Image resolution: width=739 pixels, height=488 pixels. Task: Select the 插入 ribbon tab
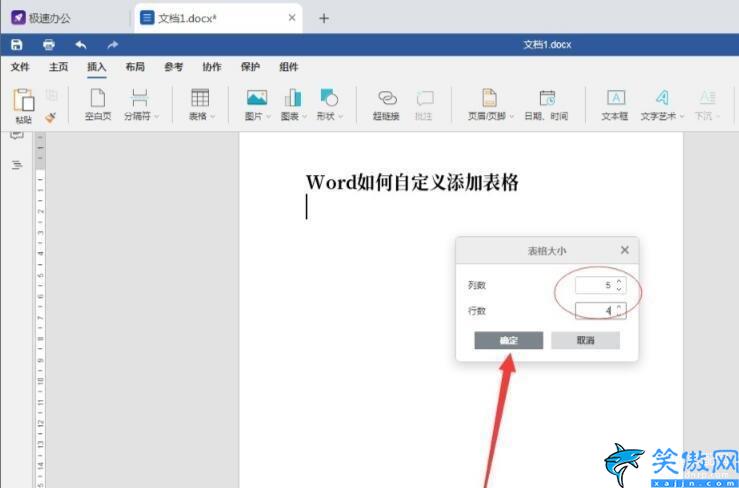pos(97,67)
